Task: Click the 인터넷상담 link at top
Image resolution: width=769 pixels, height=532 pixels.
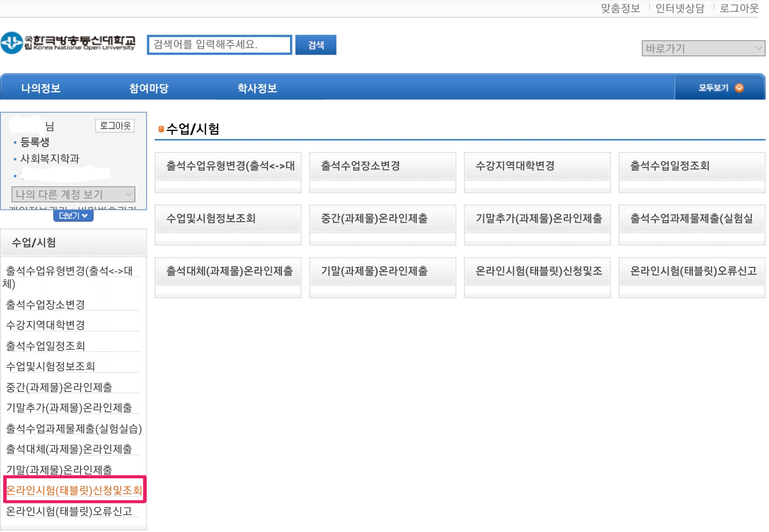Action: tap(680, 8)
